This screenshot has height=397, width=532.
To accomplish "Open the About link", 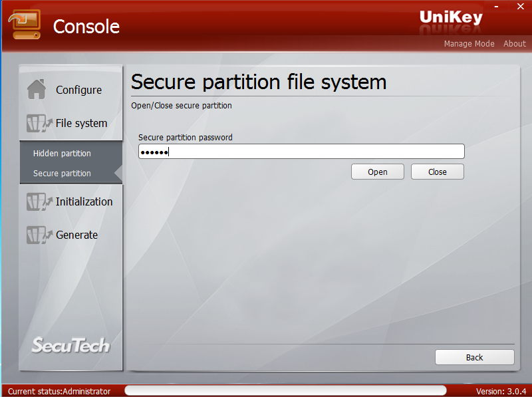I will pos(515,44).
